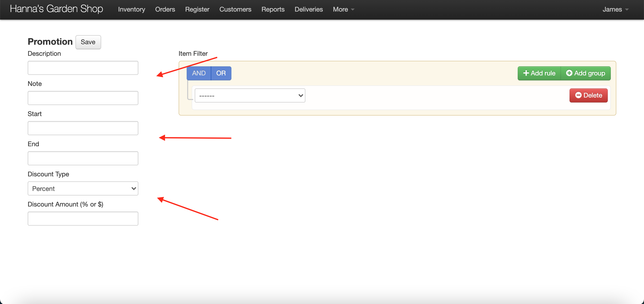Open Deliveries from navigation bar

(x=309, y=9)
